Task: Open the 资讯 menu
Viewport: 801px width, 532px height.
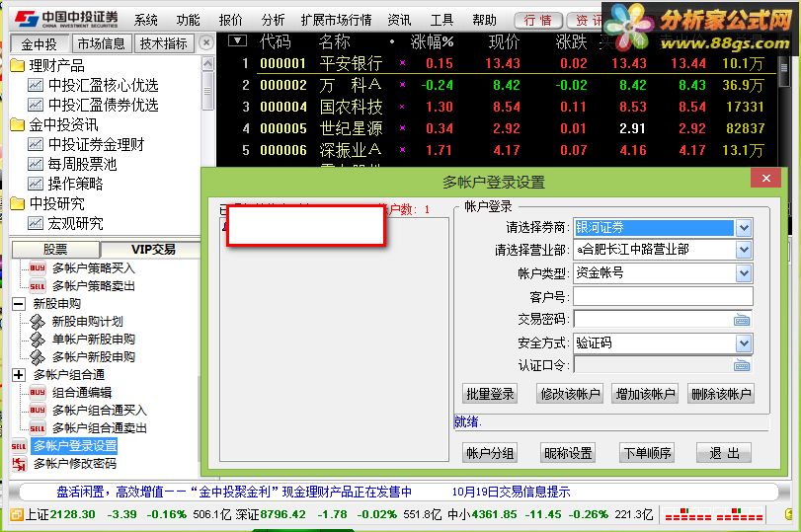Action: (x=399, y=20)
